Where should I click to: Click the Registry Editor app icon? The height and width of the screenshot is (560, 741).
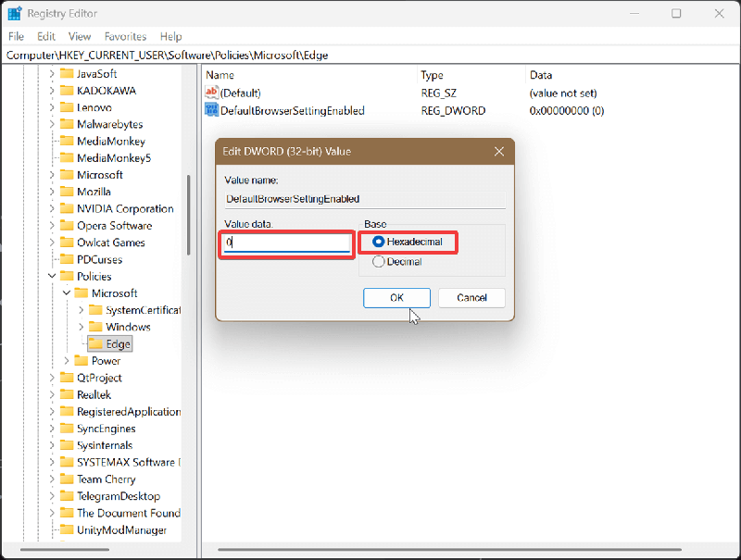(x=15, y=13)
